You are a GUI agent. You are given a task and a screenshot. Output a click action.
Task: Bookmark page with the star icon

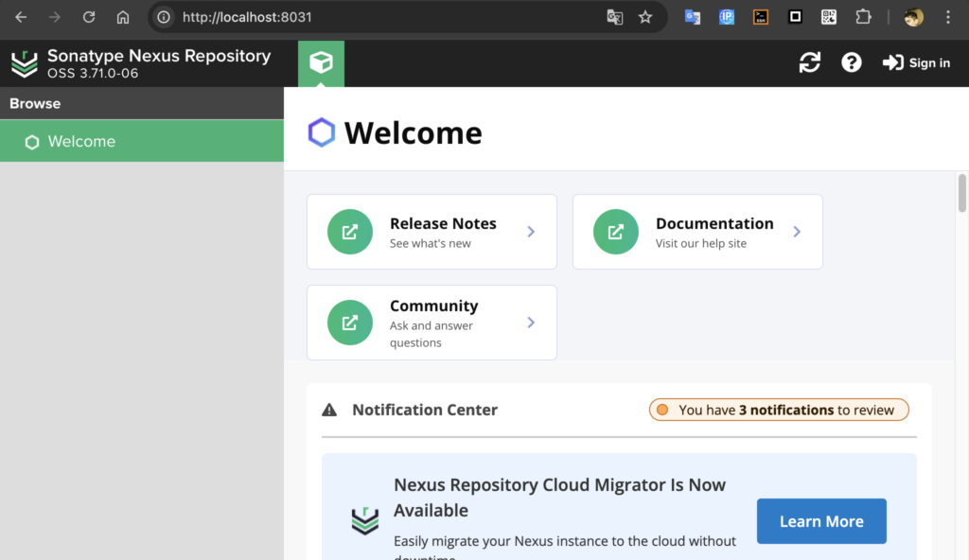coord(645,17)
